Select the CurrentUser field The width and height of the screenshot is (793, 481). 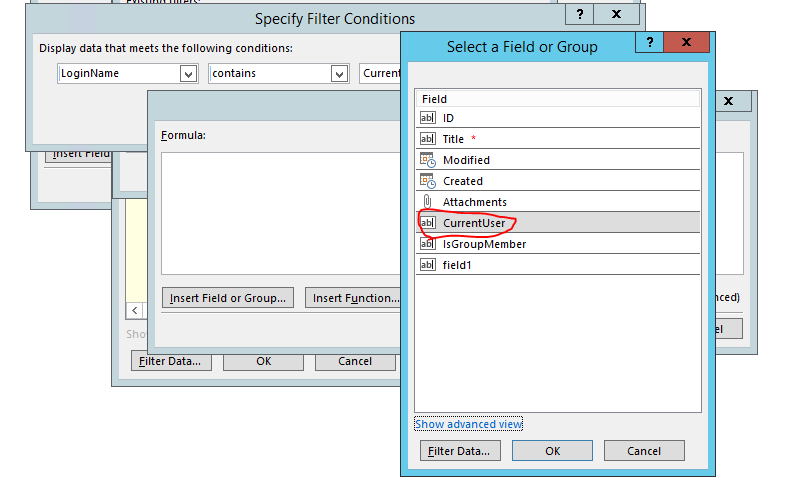558,223
